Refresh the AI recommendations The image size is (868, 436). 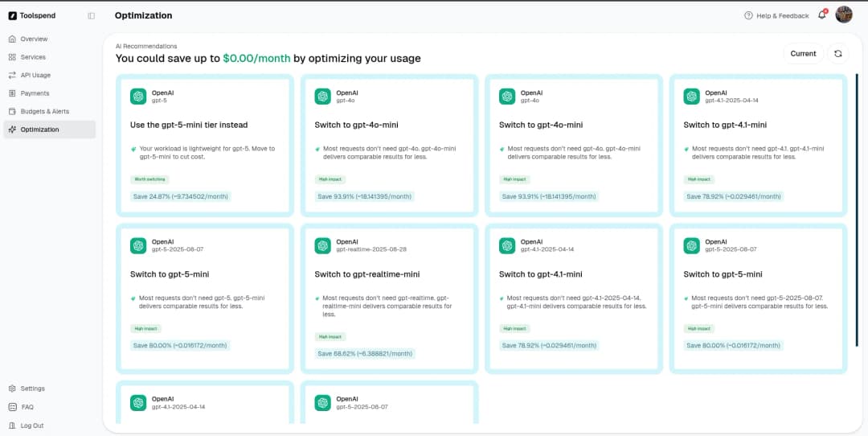coord(838,54)
